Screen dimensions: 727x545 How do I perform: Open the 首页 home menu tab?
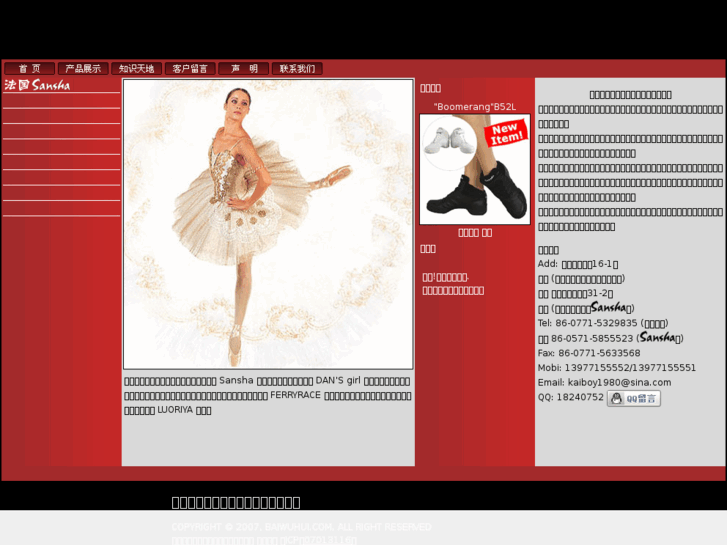30,69
